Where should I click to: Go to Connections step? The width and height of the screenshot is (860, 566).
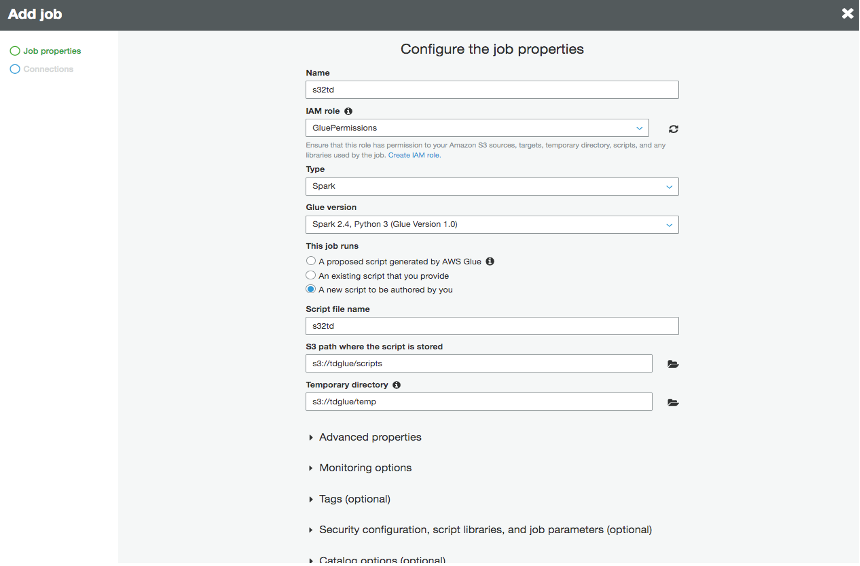(x=48, y=69)
